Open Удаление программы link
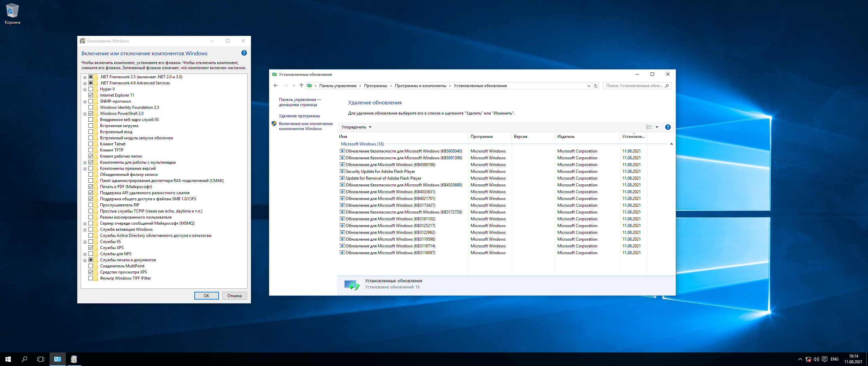The image size is (868, 366). [299, 116]
